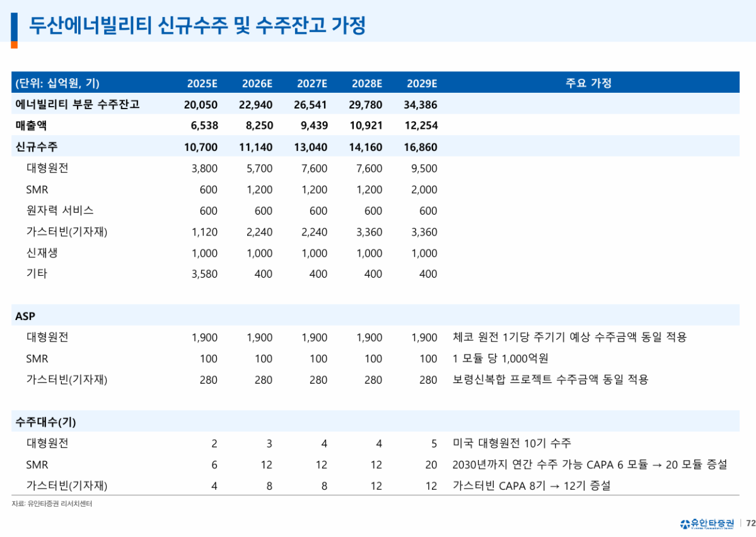Click the note 보령신복합 프로젝트 수주금액 동일 적용

coord(550,379)
